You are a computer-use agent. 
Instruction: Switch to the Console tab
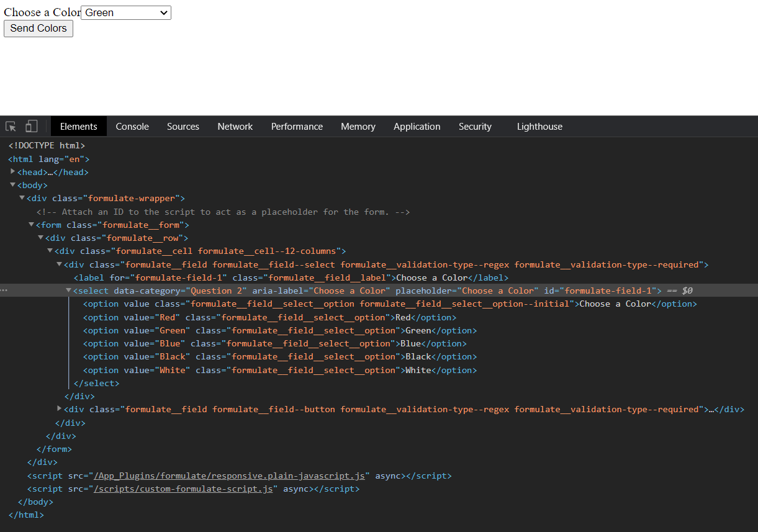coord(132,127)
